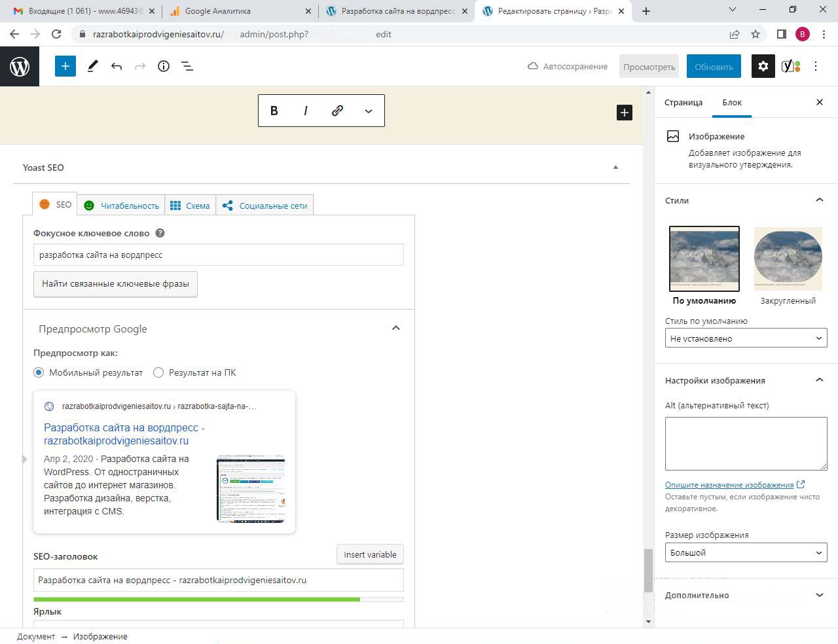Select the Rounded image style thumbnail

[x=788, y=259]
